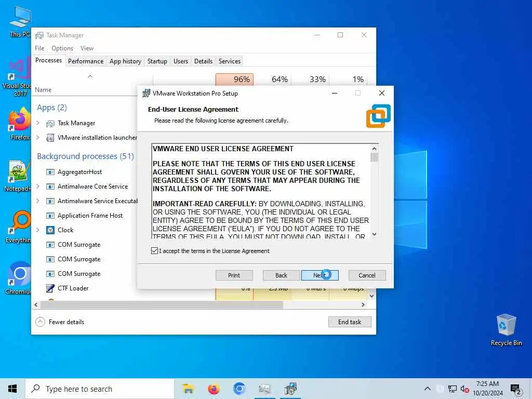Collapse Task Manager with Fewer details
532x399 pixels.
tap(60, 322)
